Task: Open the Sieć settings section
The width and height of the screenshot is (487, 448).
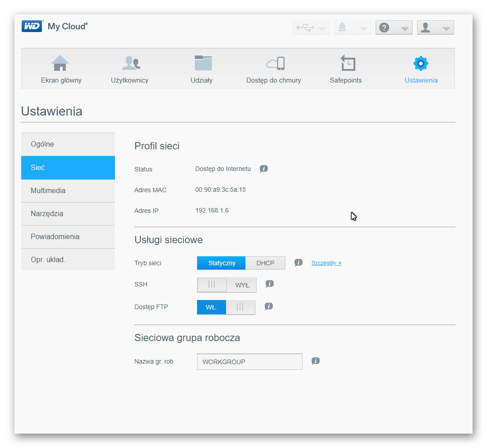Action: point(68,168)
